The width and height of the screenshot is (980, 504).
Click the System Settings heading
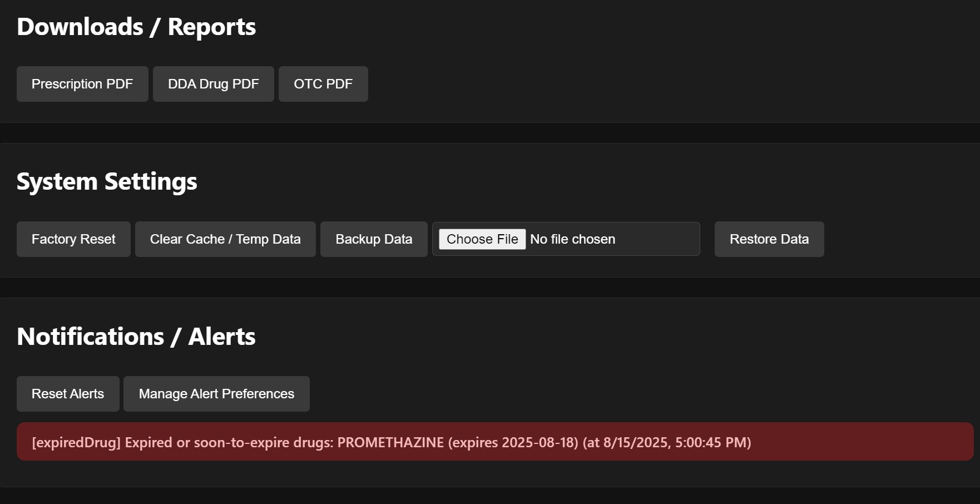107,181
